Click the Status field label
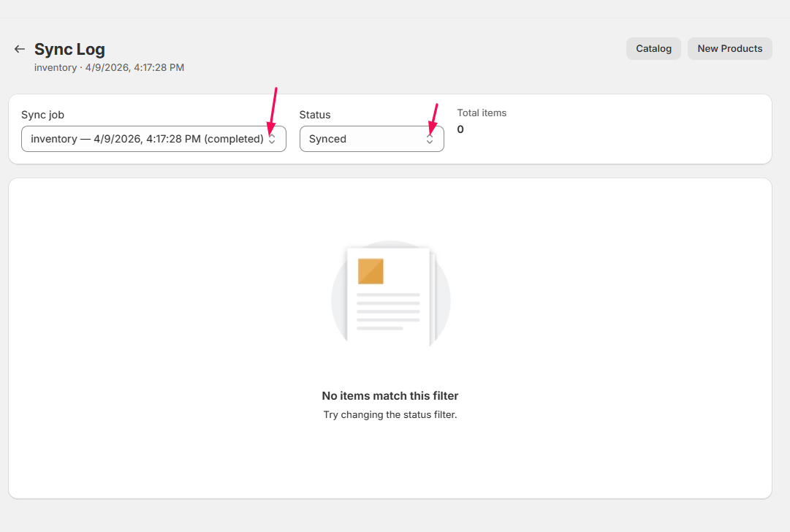790x532 pixels. (315, 115)
